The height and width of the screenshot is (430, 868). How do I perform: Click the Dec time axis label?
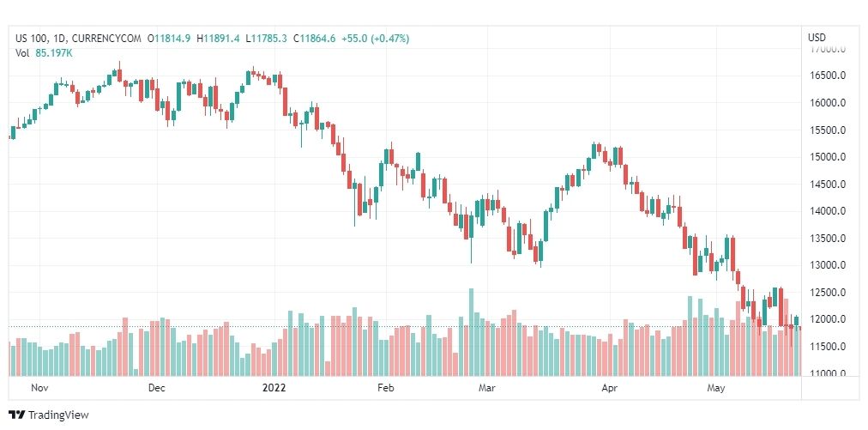pyautogui.click(x=157, y=388)
